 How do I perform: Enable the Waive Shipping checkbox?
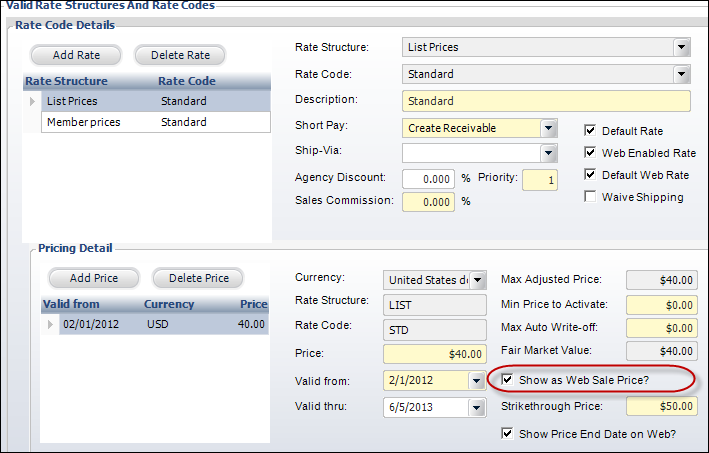point(590,196)
